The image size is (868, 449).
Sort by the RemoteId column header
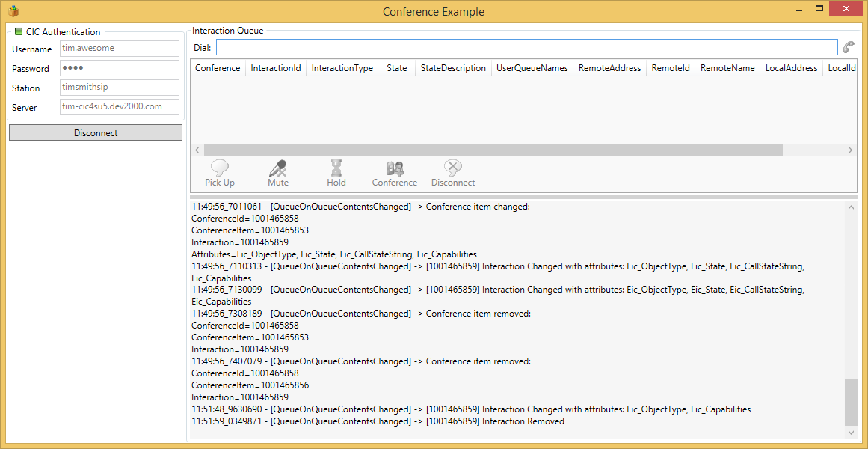click(x=671, y=68)
